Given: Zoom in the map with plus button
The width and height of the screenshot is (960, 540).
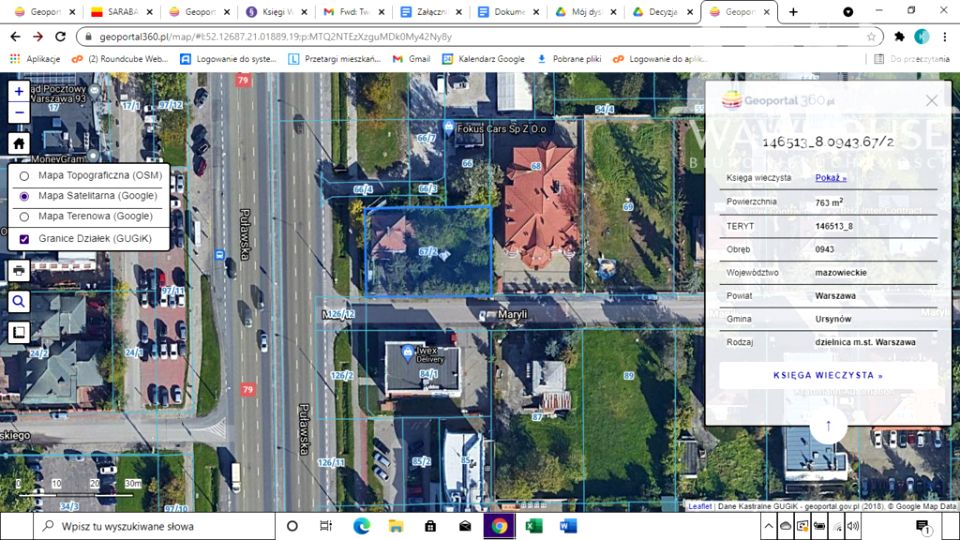Looking at the screenshot, I should 19,91.
